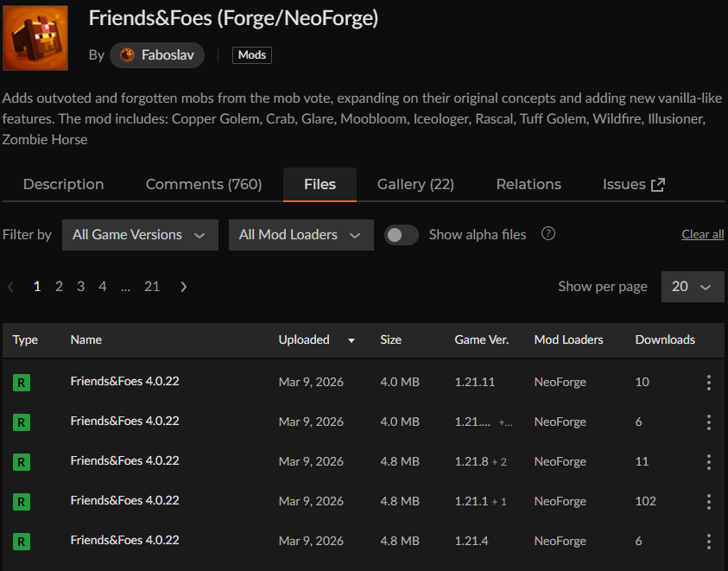The width and height of the screenshot is (728, 571).
Task: Open the three-dot menu for the 1.21.11 file
Action: [x=708, y=382]
